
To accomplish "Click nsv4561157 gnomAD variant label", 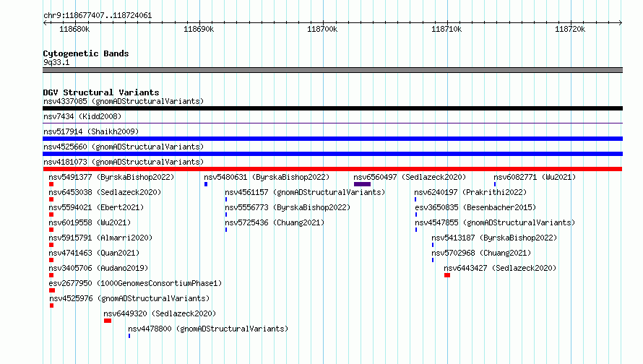I will (305, 192).
